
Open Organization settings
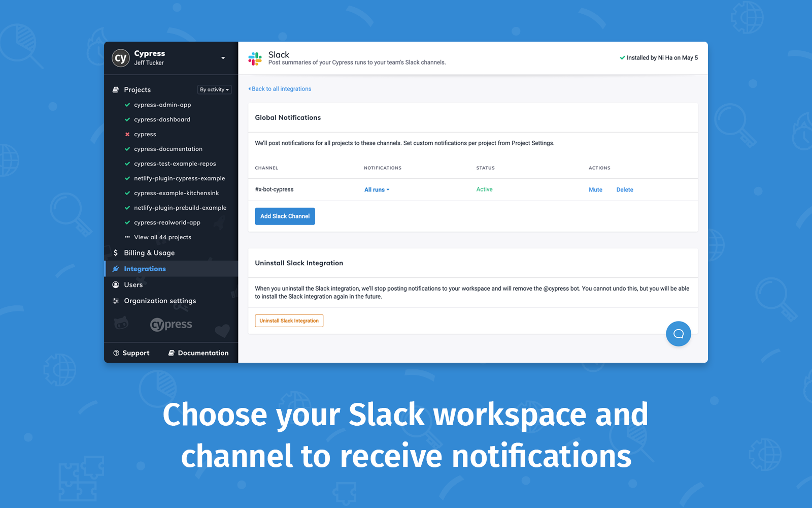(x=160, y=301)
